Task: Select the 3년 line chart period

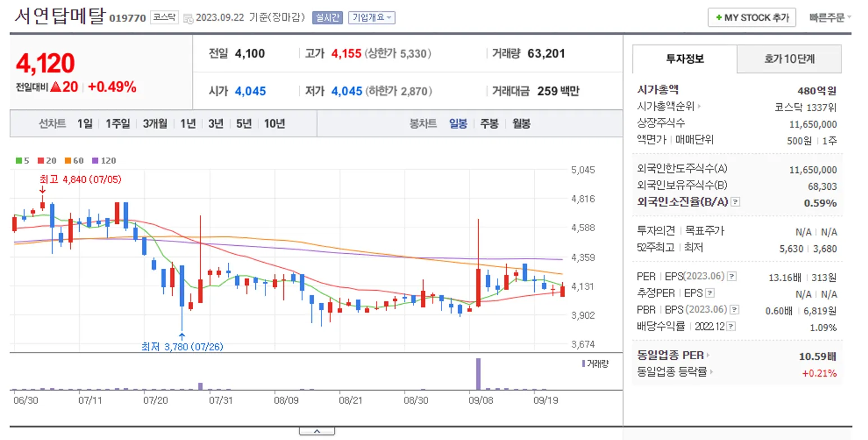Action: click(216, 124)
